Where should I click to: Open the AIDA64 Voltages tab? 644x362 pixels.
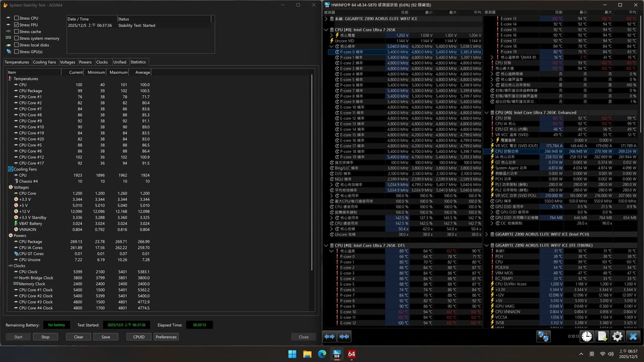click(x=67, y=62)
